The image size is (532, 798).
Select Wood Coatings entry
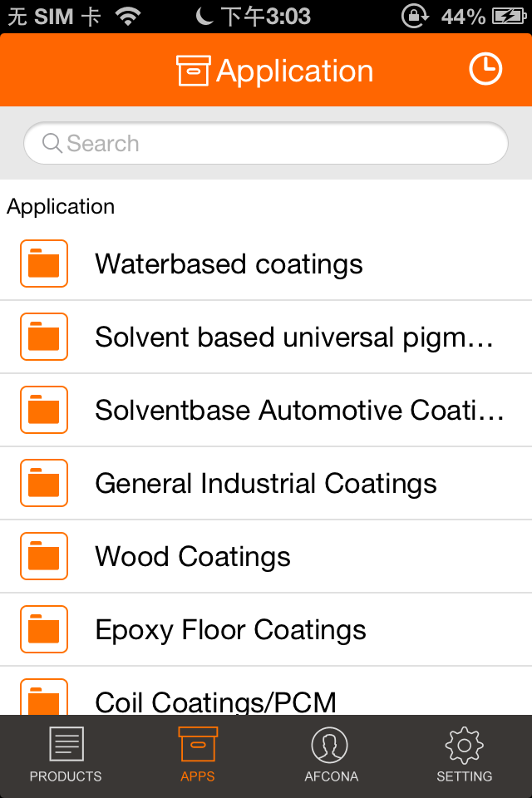click(x=266, y=556)
